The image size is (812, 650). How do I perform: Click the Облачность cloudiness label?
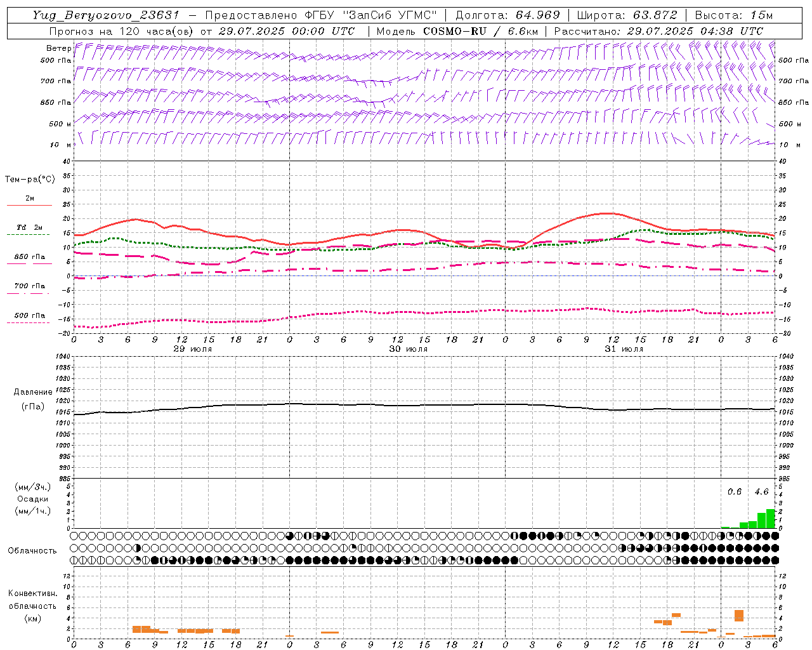(x=32, y=551)
